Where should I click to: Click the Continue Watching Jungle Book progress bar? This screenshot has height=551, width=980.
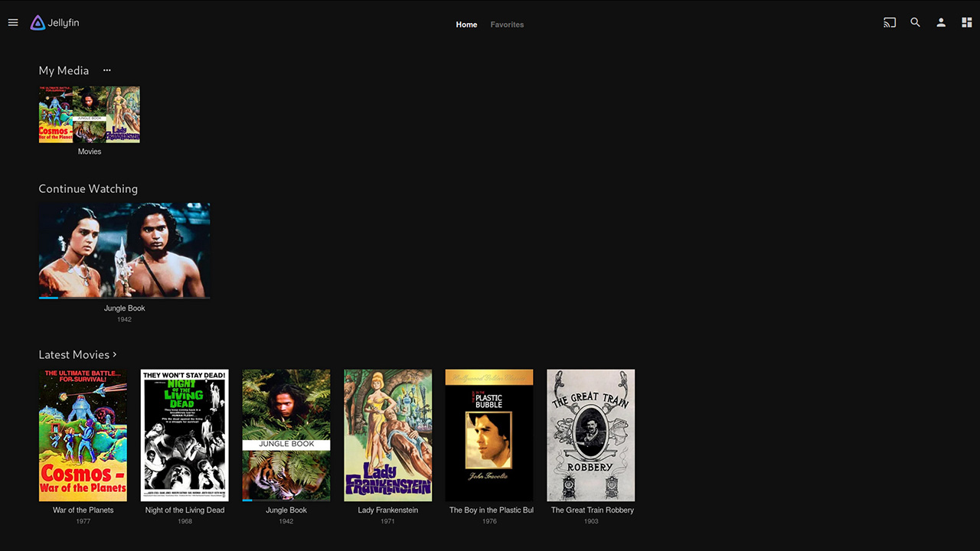pos(124,298)
